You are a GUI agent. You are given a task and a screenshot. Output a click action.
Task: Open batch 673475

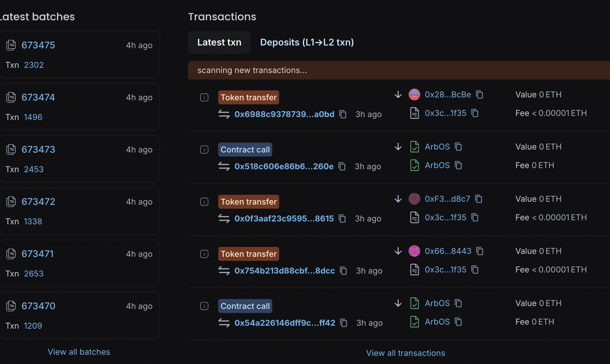click(38, 45)
